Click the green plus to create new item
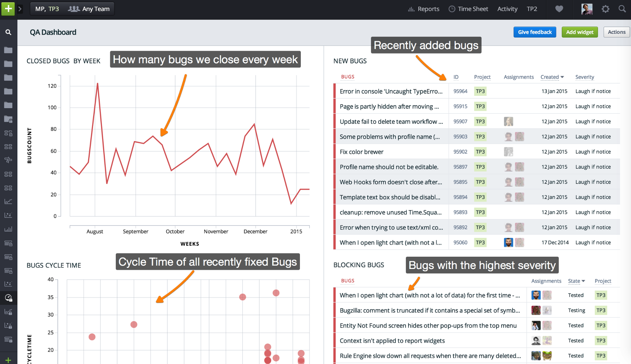 (8, 9)
